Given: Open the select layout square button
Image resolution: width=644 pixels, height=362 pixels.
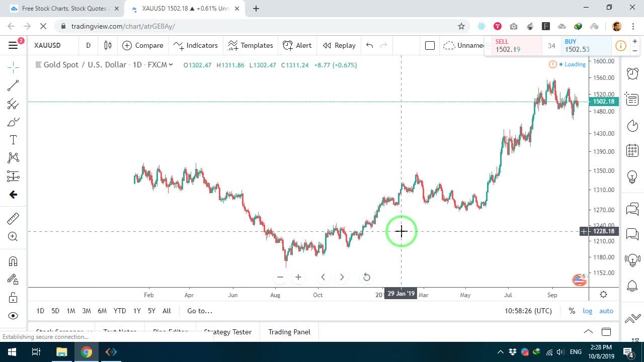Looking at the screenshot, I should pyautogui.click(x=430, y=46).
